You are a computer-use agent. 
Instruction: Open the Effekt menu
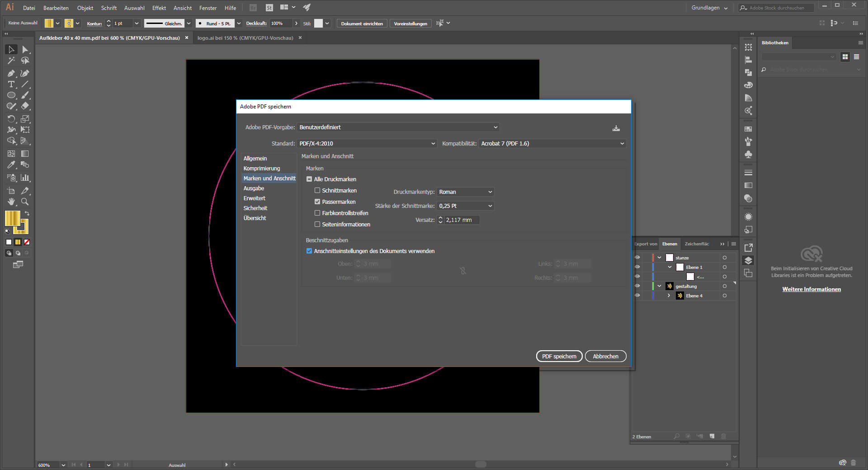pyautogui.click(x=159, y=8)
